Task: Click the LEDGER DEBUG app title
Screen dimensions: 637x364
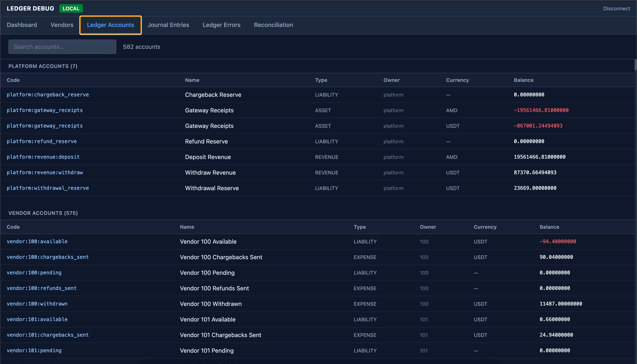Action: 30,8
